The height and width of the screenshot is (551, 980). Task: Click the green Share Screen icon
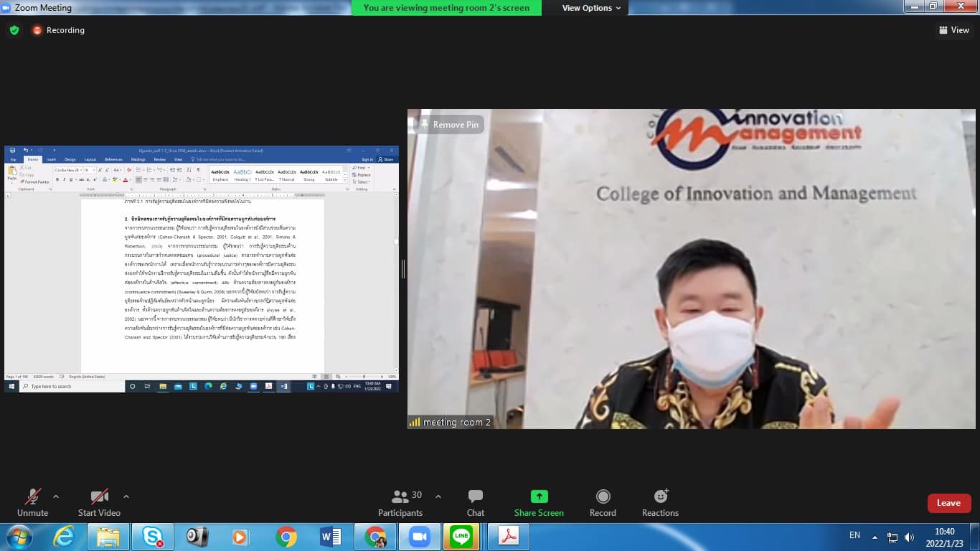[x=539, y=496]
